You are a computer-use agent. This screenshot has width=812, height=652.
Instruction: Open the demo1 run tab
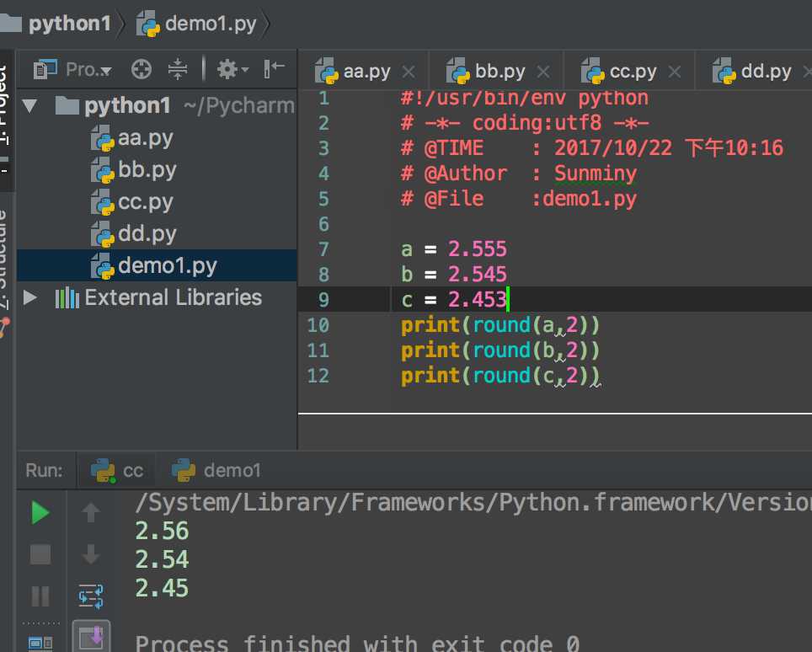pyautogui.click(x=216, y=470)
